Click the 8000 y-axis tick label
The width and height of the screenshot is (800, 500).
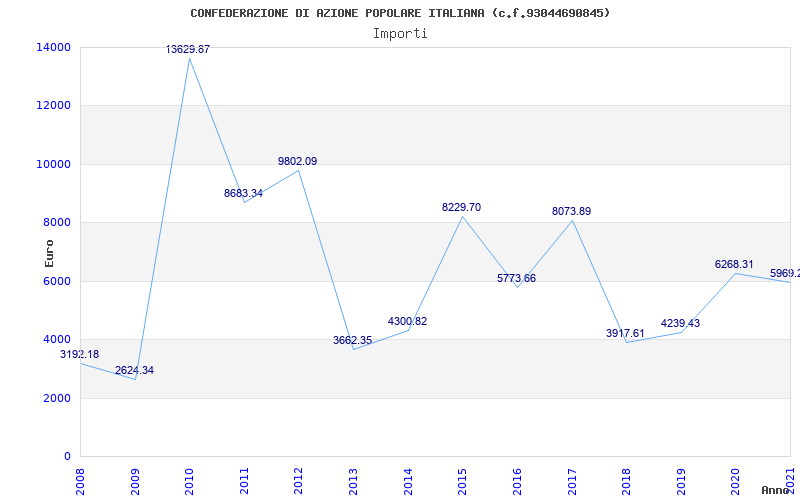(x=56, y=223)
